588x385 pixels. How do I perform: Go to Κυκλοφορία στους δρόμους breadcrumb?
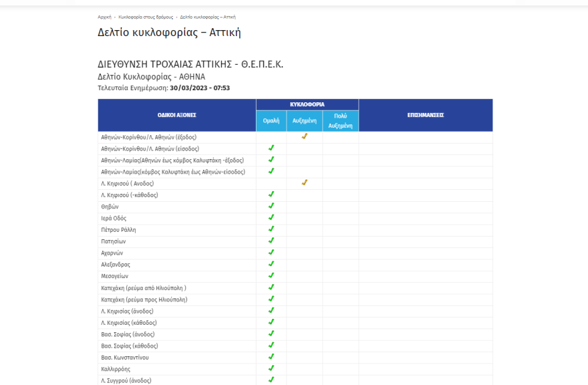(x=146, y=17)
